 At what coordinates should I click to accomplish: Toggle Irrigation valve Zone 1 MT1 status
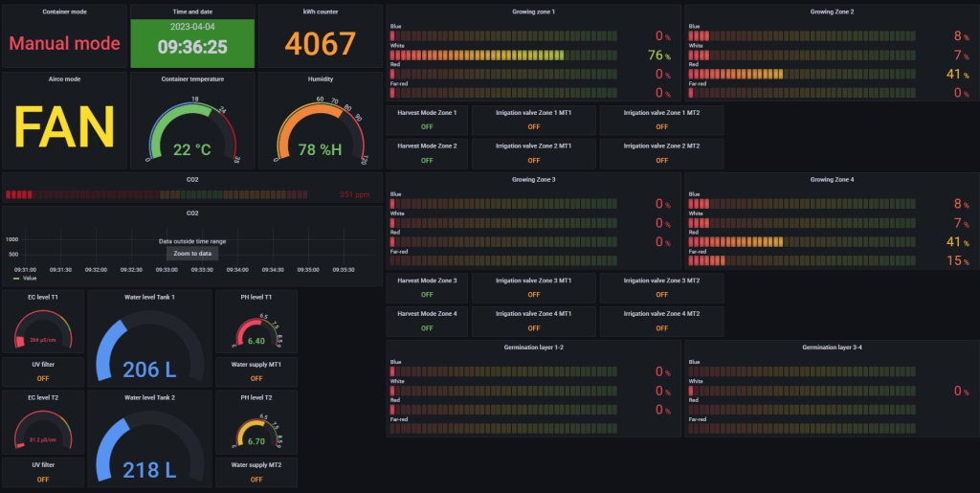coord(534,127)
